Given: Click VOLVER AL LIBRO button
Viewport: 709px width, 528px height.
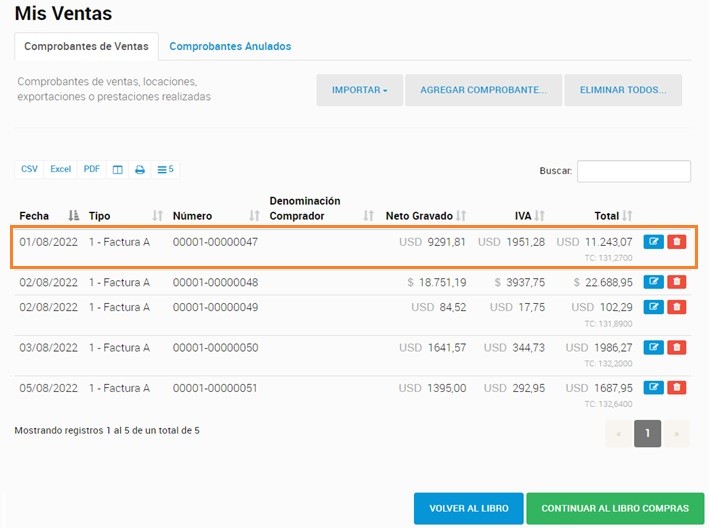Looking at the screenshot, I should (468, 508).
